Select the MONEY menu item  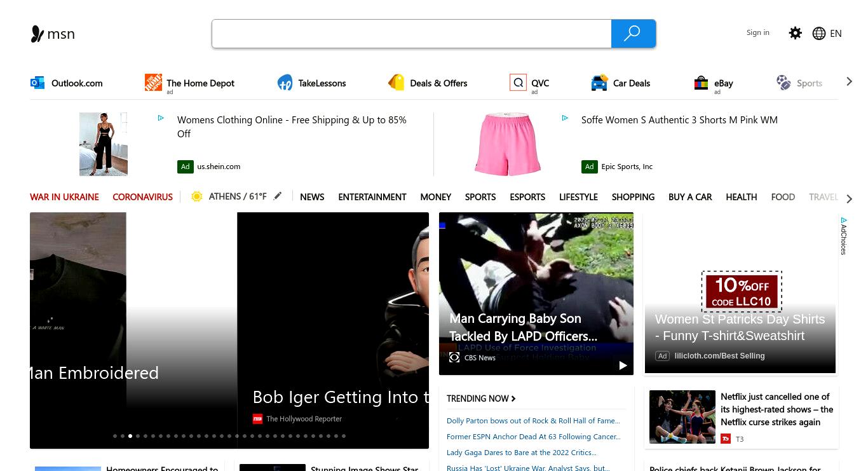(436, 197)
